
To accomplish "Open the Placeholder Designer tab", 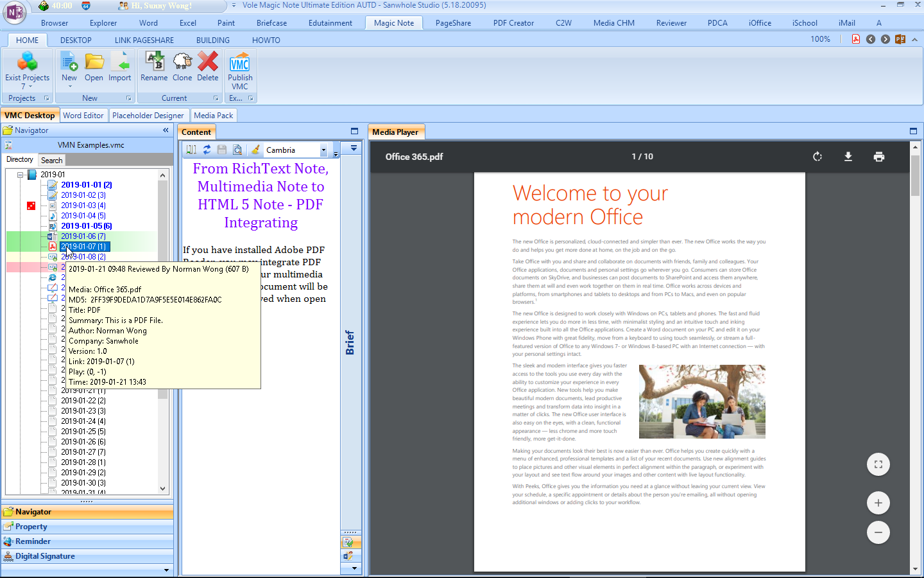I will pos(148,116).
